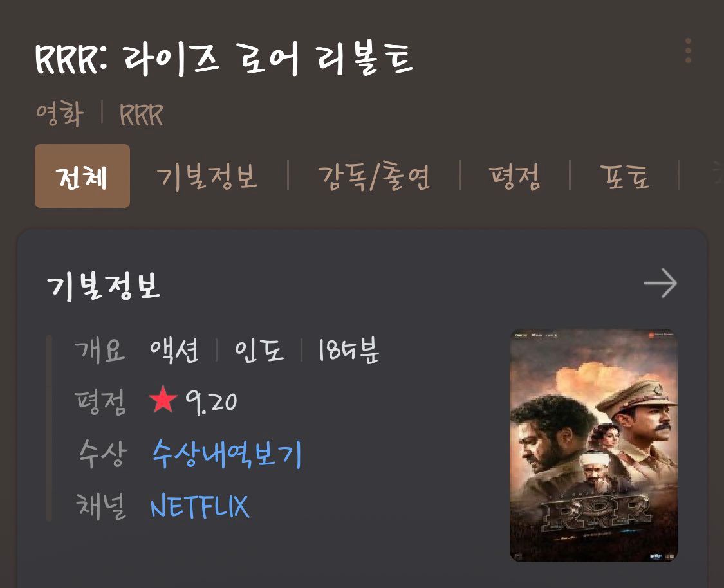This screenshot has width=724, height=588.
Task: Go to the 평점 tab
Action: (x=515, y=177)
